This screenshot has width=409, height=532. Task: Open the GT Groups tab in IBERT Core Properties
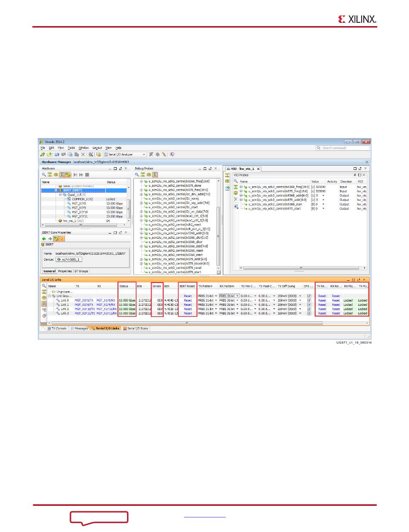pos(81,271)
